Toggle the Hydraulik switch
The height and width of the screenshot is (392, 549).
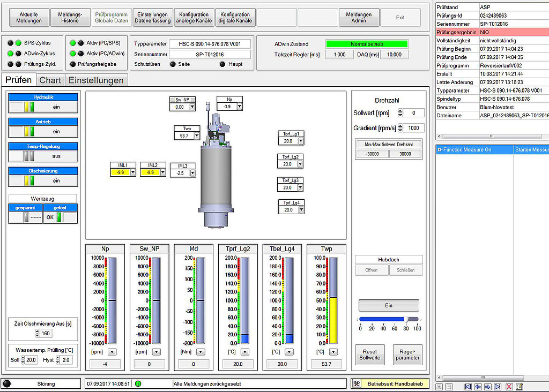pyautogui.click(x=29, y=107)
